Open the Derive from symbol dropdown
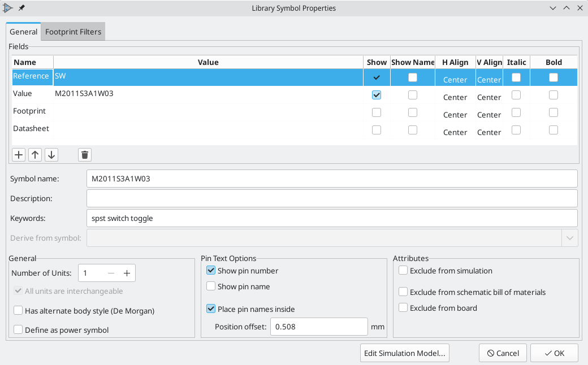Viewport: 588px width, 365px height. click(570, 238)
